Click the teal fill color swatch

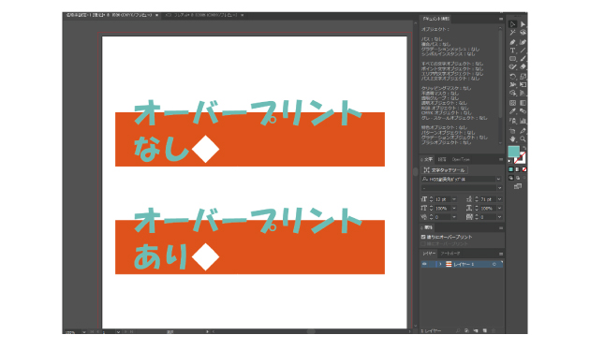tap(513, 152)
